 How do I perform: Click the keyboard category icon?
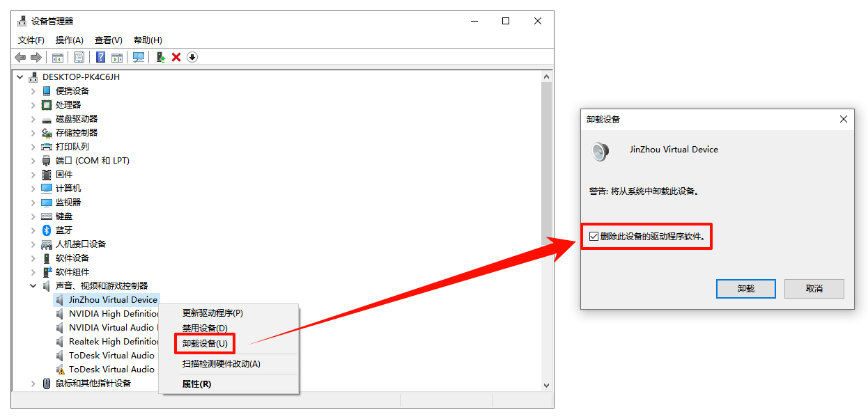[x=47, y=216]
